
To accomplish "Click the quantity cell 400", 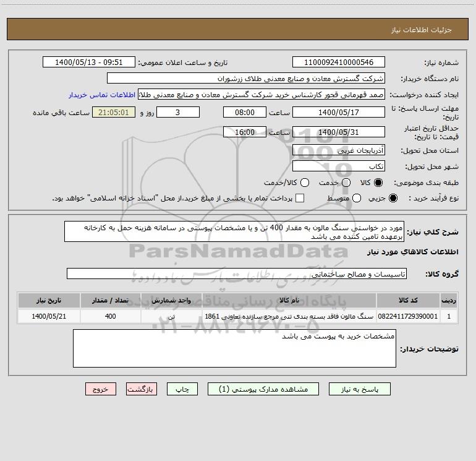I will pos(110,316).
